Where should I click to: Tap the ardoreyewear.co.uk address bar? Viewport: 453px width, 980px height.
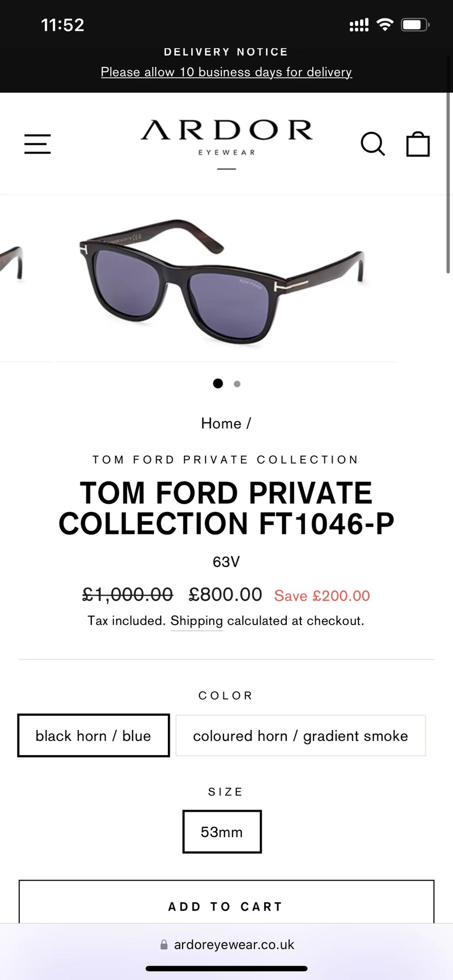tap(234, 945)
